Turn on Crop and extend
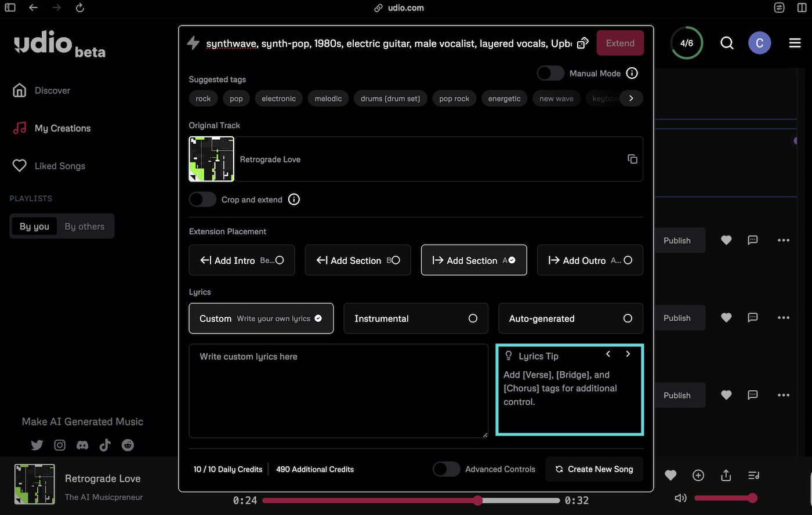Image resolution: width=812 pixels, height=515 pixels. click(202, 199)
